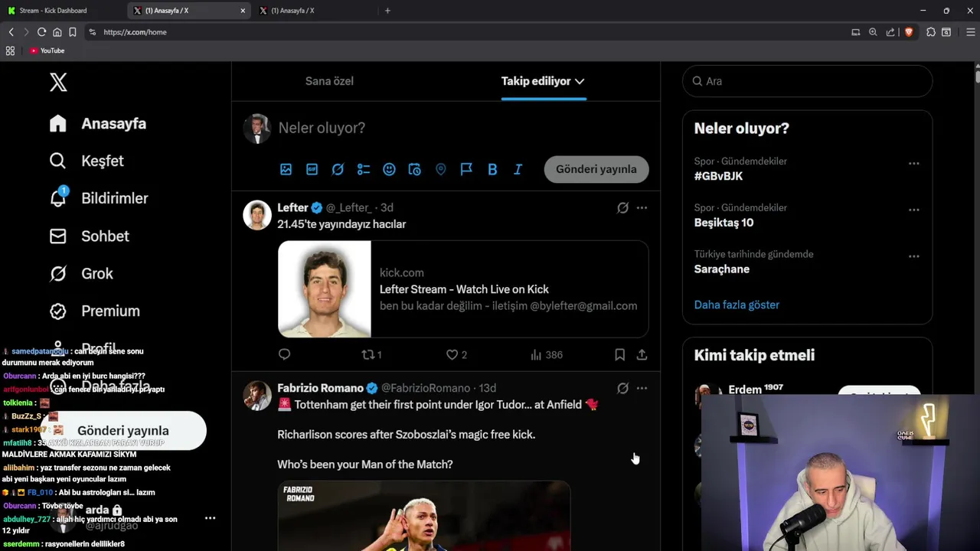Click Daha fazla göster link

tap(737, 305)
